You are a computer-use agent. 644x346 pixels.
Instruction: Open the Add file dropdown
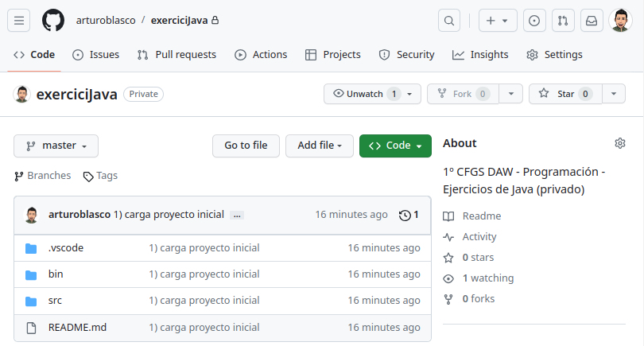pyautogui.click(x=320, y=146)
